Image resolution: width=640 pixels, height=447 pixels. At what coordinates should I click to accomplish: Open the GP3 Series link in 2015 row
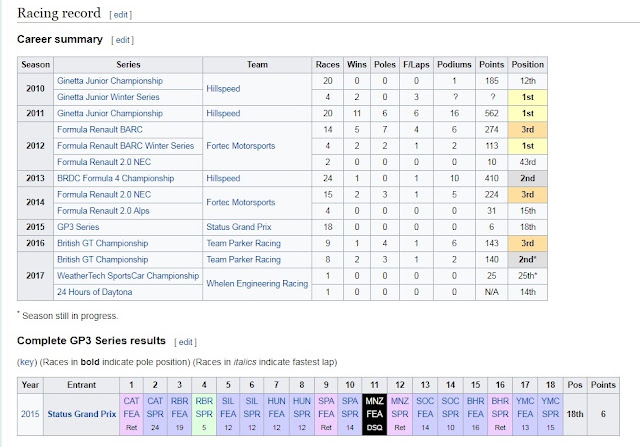pyautogui.click(x=78, y=227)
